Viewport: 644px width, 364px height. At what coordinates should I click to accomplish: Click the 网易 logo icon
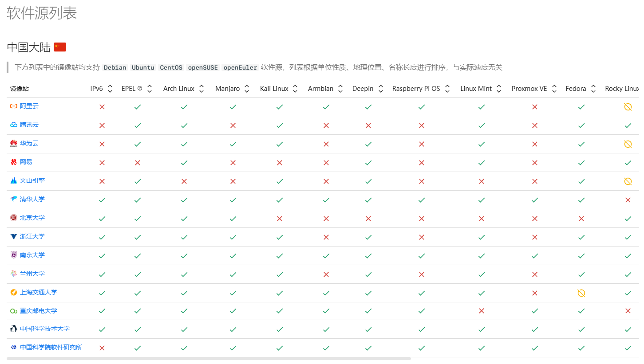click(14, 162)
